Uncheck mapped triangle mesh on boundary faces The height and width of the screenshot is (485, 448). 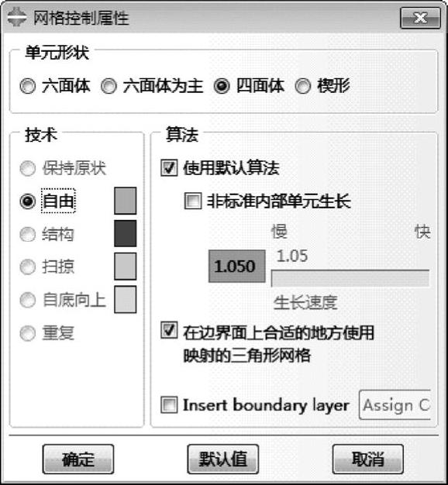169,330
